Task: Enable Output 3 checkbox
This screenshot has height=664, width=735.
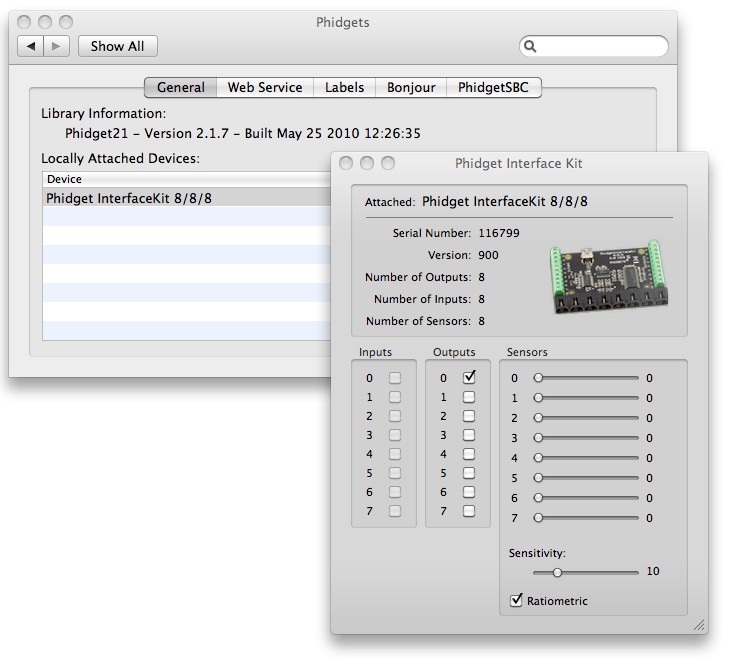Action: tap(469, 435)
